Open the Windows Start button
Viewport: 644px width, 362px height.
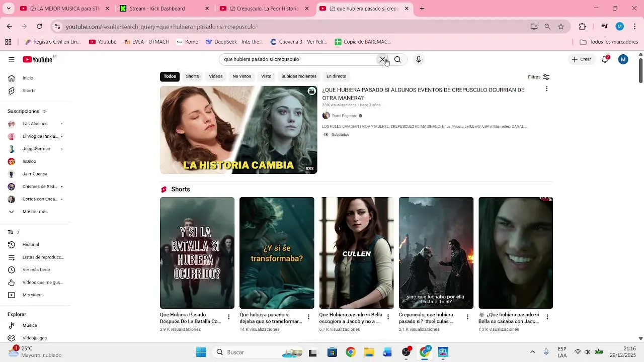201,352
